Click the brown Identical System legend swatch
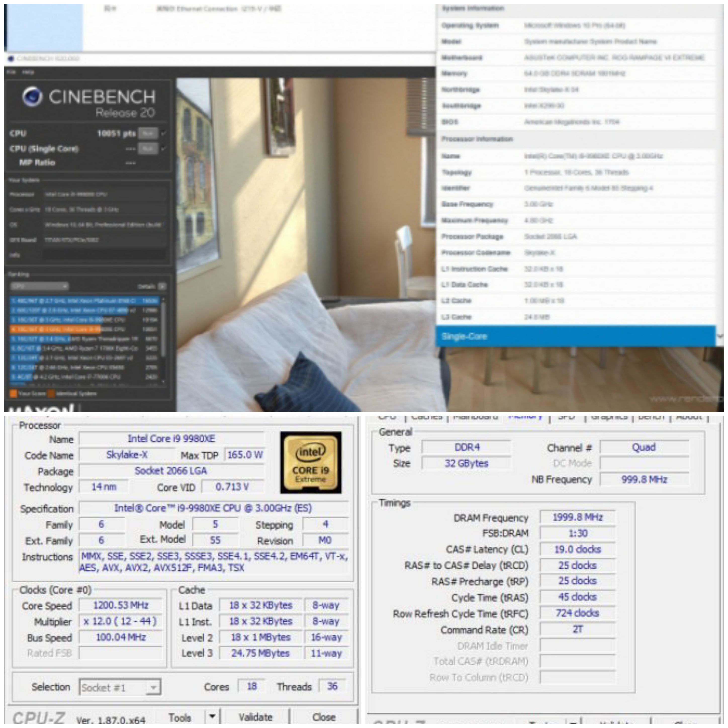This screenshot has height=728, width=728. click(x=51, y=393)
